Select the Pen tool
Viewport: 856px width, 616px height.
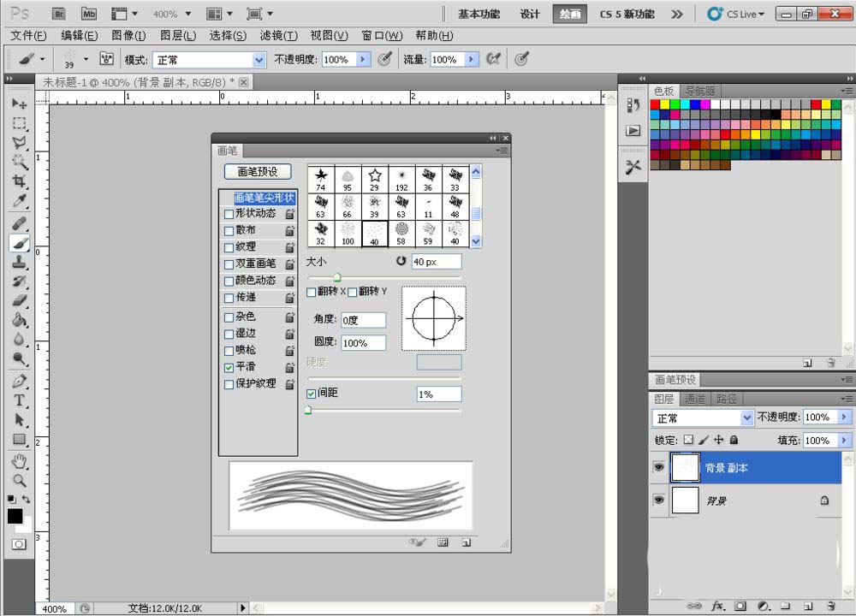(x=19, y=381)
